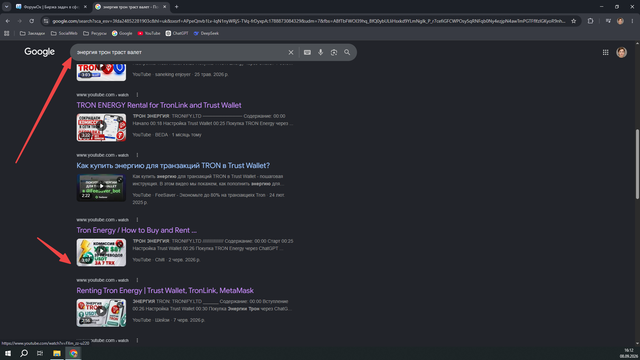The height and width of the screenshot is (360, 640).
Task: Close the Google search results tab
Action: point(164,7)
